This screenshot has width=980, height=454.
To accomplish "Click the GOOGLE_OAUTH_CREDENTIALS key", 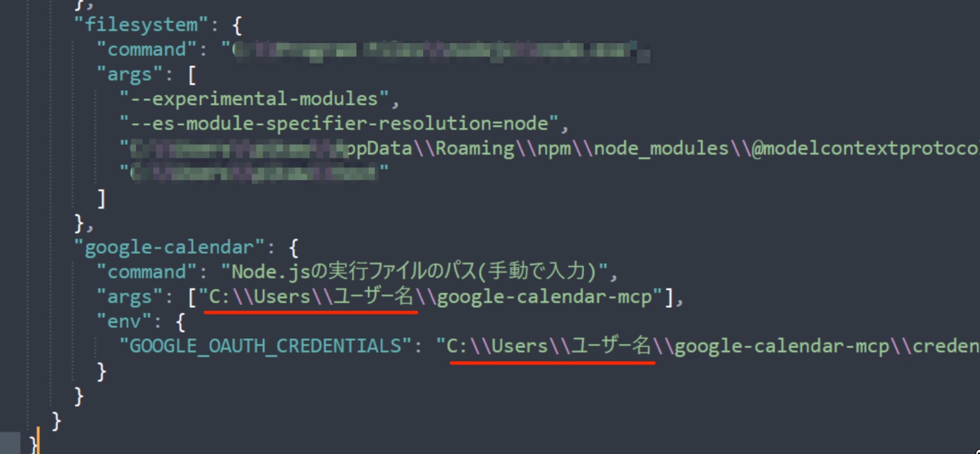I will (266, 346).
